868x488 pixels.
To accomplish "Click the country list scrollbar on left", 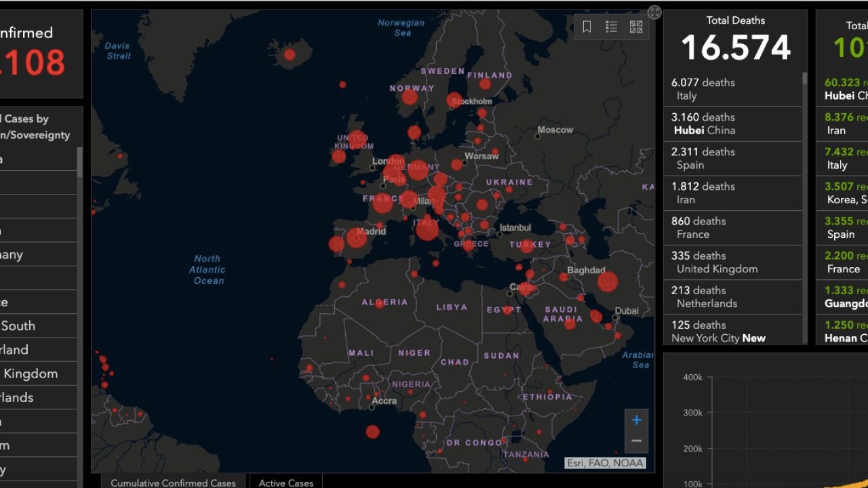I will pyautogui.click(x=80, y=163).
